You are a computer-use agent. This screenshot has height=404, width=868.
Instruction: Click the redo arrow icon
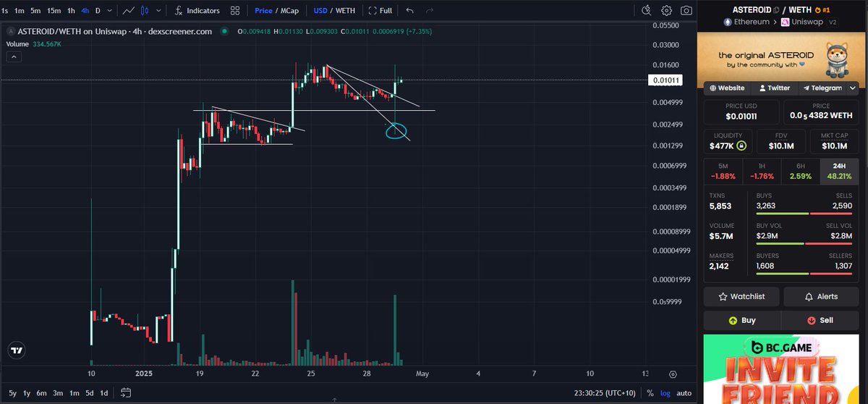430,11
